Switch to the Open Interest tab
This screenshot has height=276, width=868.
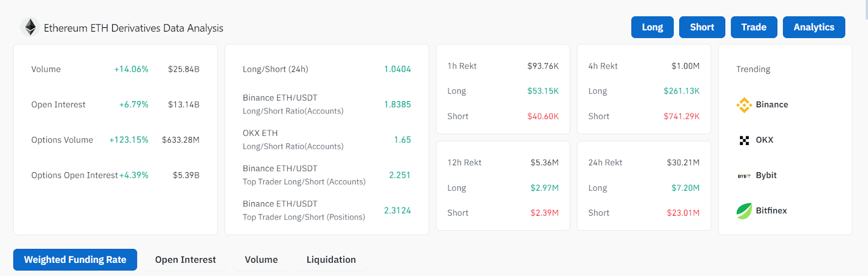185,260
